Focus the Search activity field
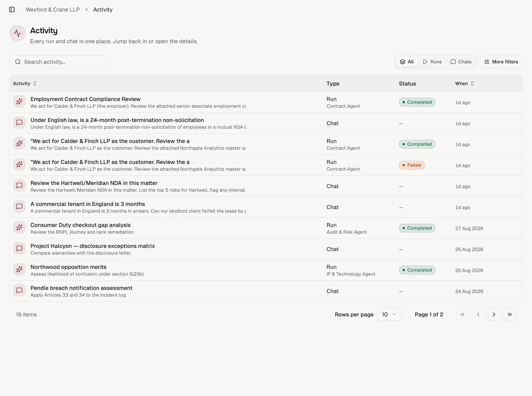The width and height of the screenshot is (532, 396). [x=59, y=62]
